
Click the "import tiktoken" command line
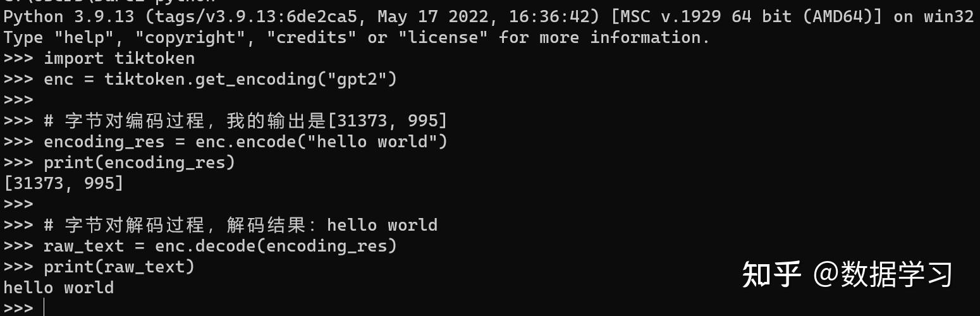click(x=119, y=59)
